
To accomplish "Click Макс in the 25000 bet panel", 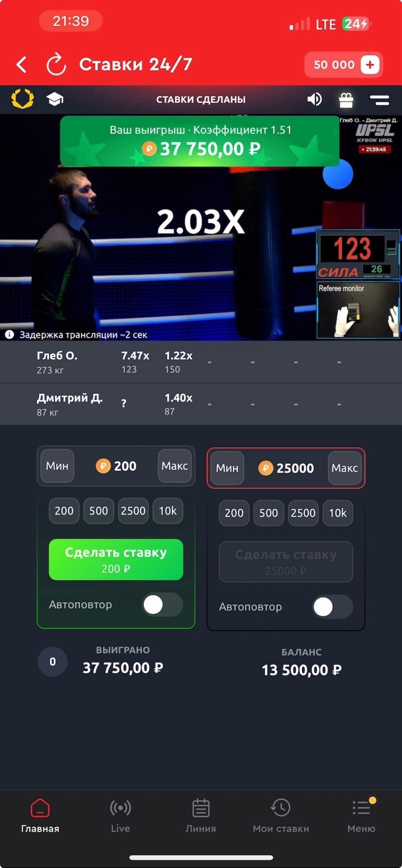I will 344,468.
